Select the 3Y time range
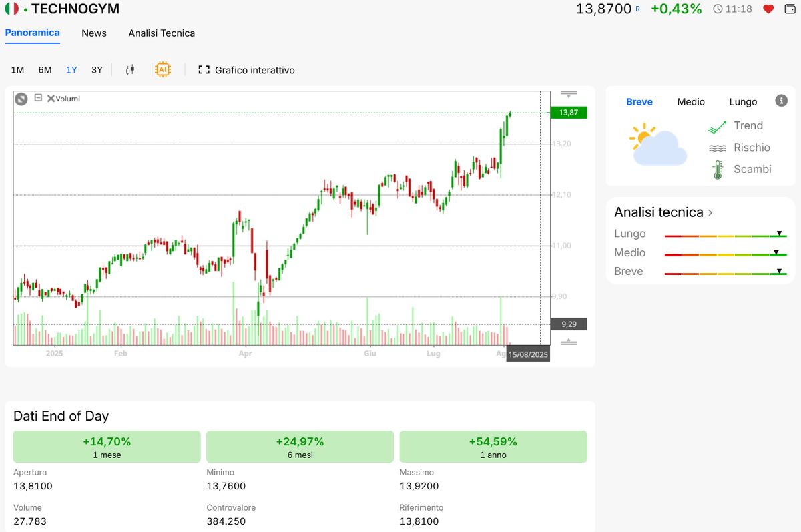 coord(97,70)
